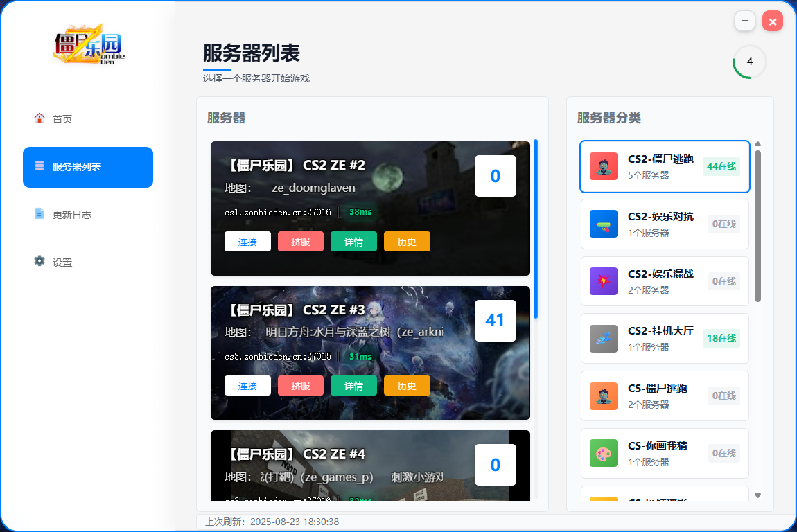Minimize the launcher window

744,21
